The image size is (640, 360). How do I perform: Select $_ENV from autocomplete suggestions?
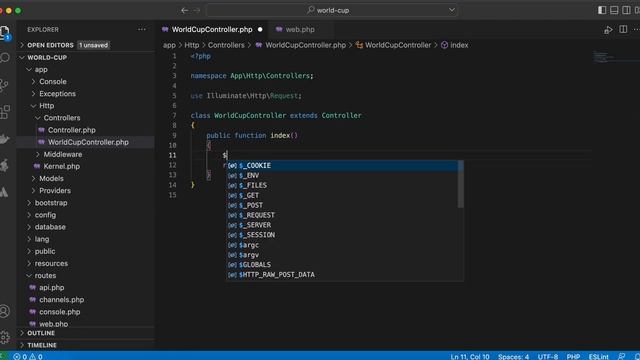point(342,176)
